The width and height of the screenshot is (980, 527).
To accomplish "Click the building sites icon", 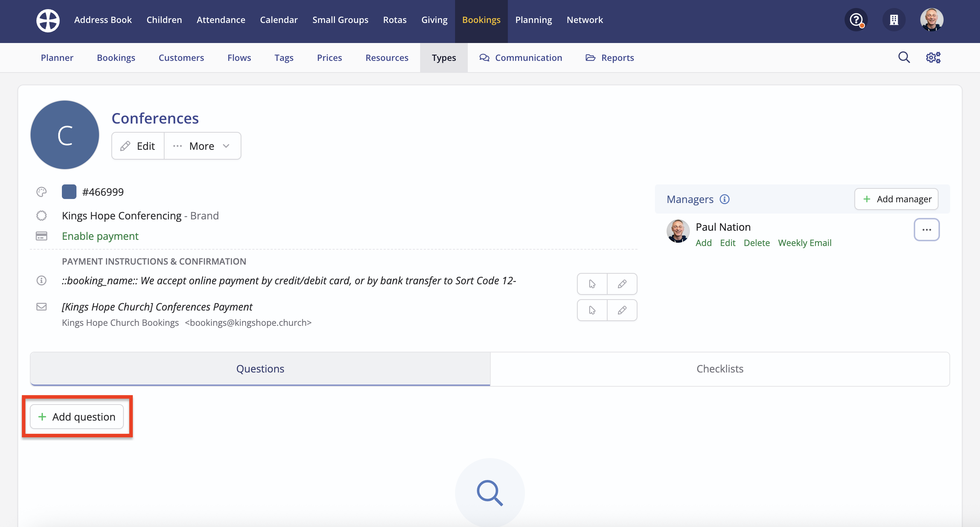I will click(x=894, y=20).
